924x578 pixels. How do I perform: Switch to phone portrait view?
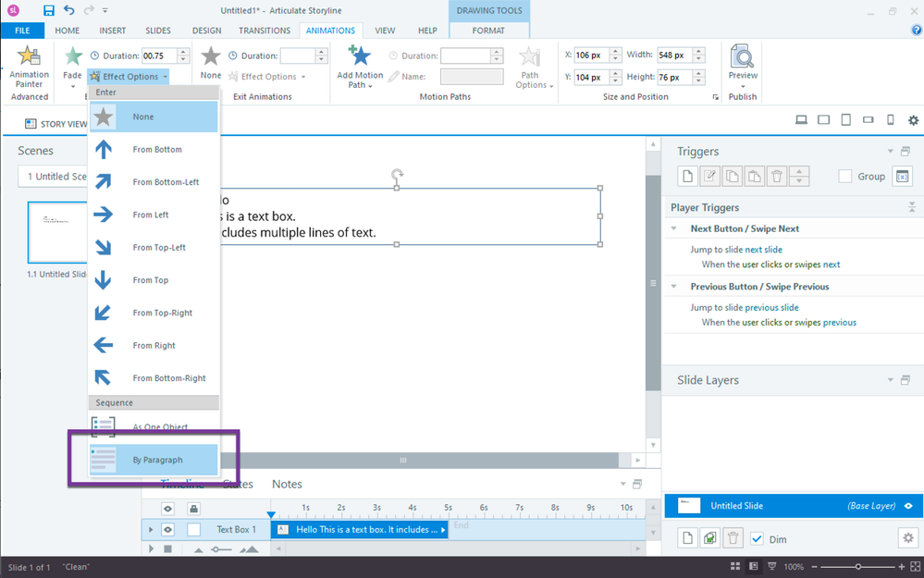(x=891, y=119)
